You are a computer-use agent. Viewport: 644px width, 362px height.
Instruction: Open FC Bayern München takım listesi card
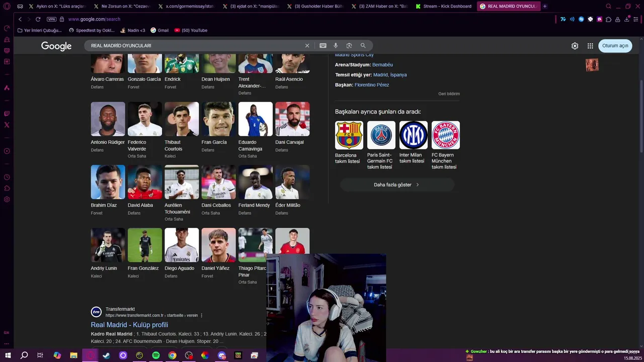click(445, 146)
